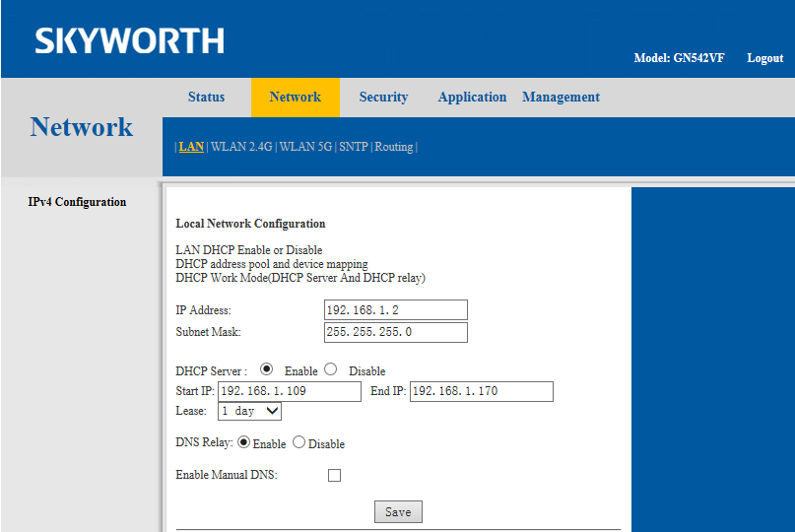The height and width of the screenshot is (532, 795).
Task: Click the Save button
Action: click(x=398, y=511)
